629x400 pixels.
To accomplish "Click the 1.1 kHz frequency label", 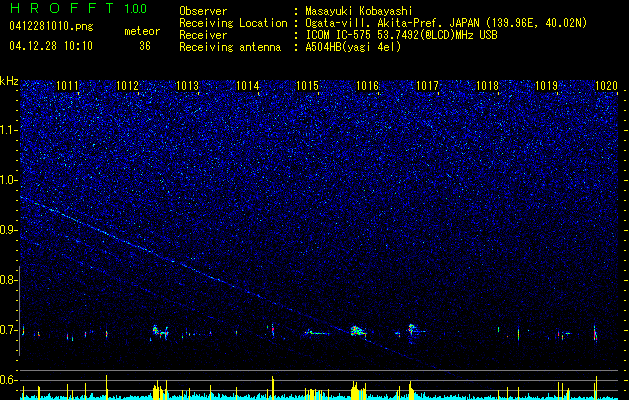I will coord(8,130).
